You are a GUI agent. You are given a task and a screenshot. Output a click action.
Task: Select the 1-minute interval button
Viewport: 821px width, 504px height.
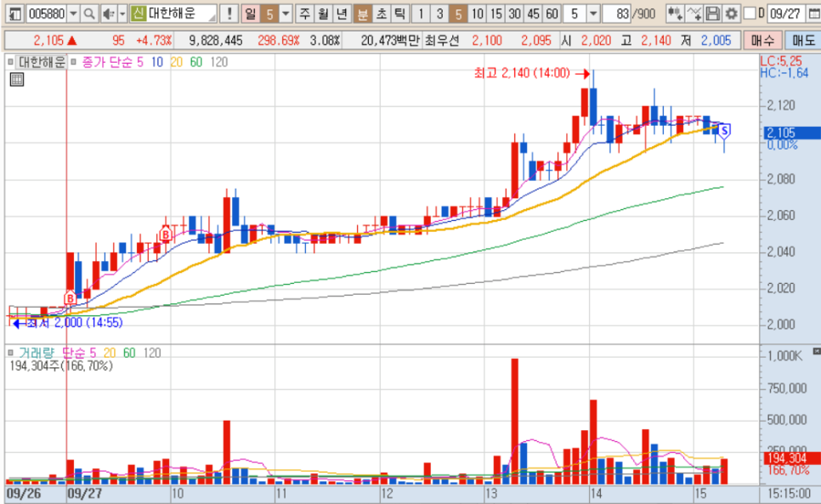421,14
